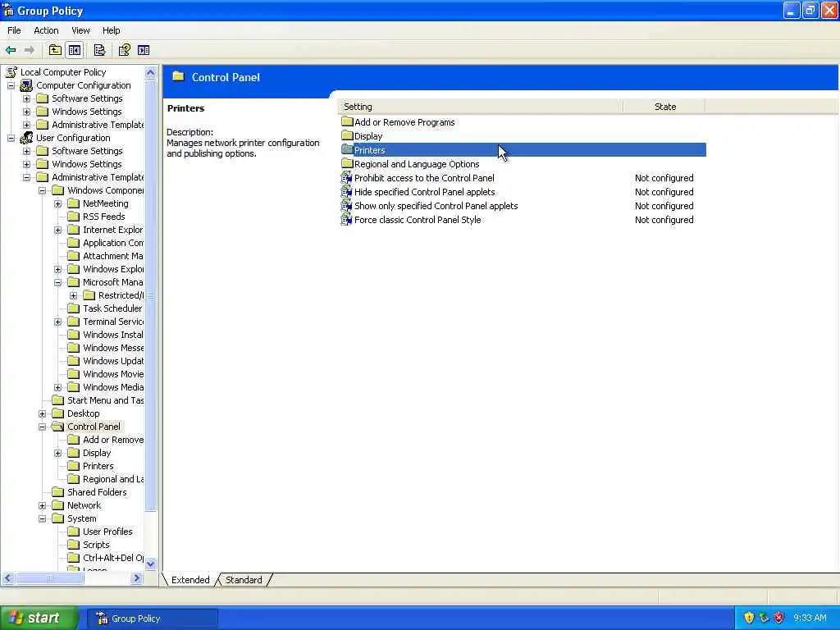Open the File menu
Viewport: 840px width, 630px height.
pyautogui.click(x=14, y=30)
